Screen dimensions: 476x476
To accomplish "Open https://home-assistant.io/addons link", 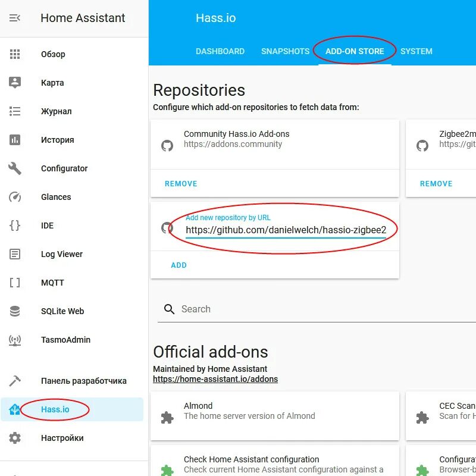I will [215, 379].
